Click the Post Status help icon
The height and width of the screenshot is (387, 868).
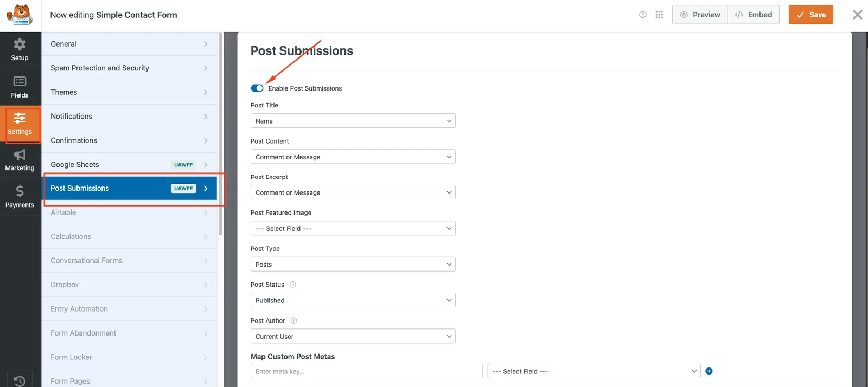(293, 285)
